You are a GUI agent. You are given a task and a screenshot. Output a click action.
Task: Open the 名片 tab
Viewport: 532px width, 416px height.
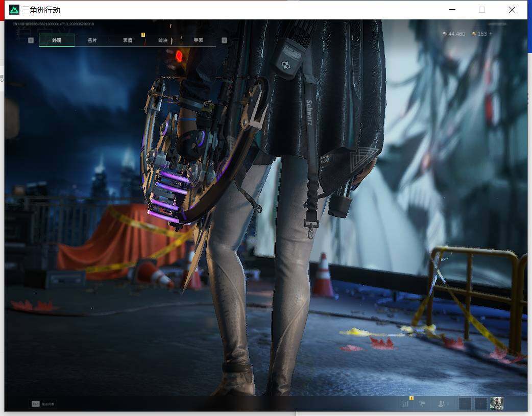(x=92, y=40)
